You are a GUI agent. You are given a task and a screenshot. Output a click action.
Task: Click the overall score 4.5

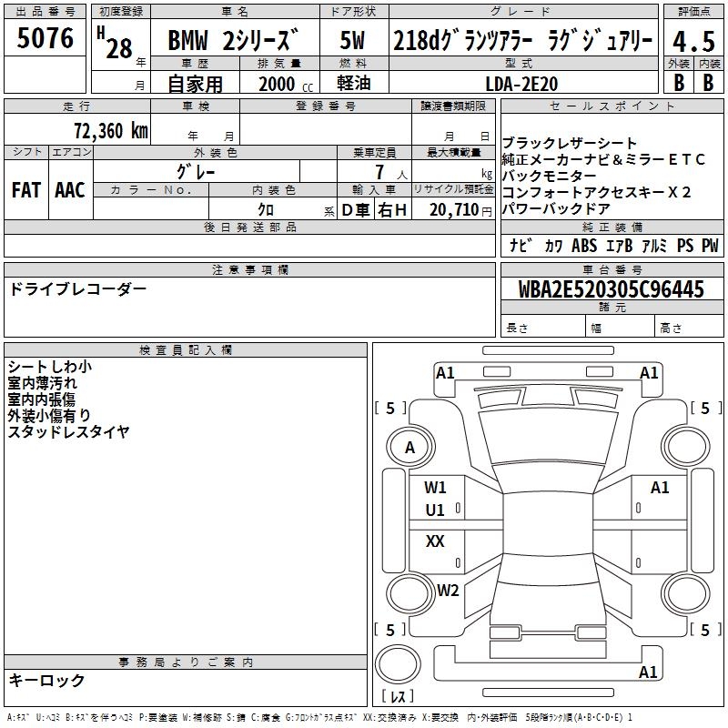click(x=693, y=41)
